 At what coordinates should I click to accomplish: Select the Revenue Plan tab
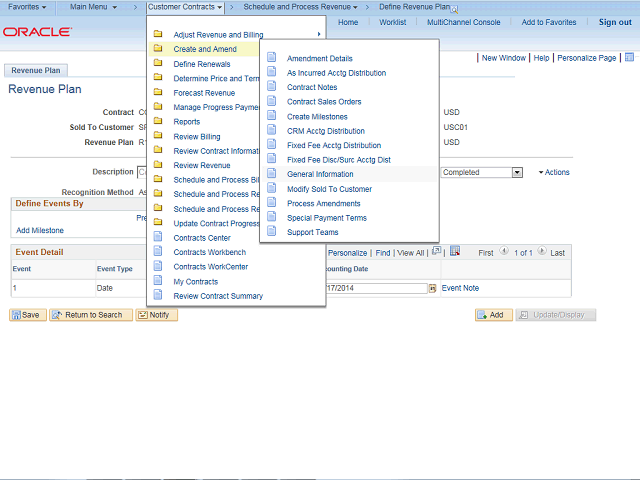point(36,70)
